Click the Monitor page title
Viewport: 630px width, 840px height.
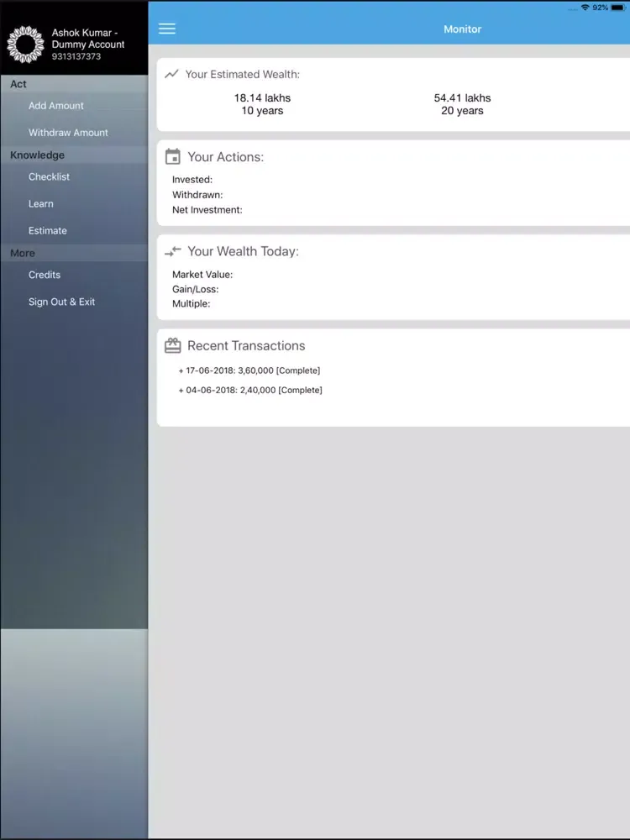coord(462,29)
